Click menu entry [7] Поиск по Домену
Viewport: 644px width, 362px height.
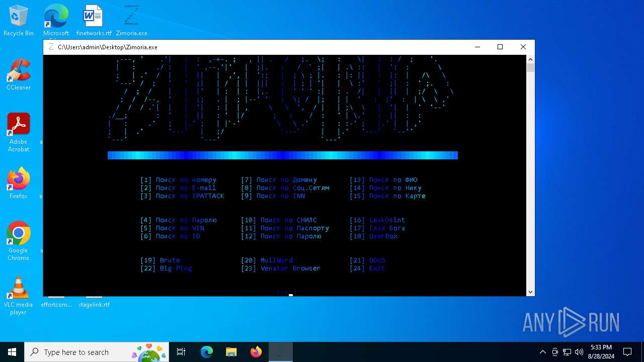point(279,179)
